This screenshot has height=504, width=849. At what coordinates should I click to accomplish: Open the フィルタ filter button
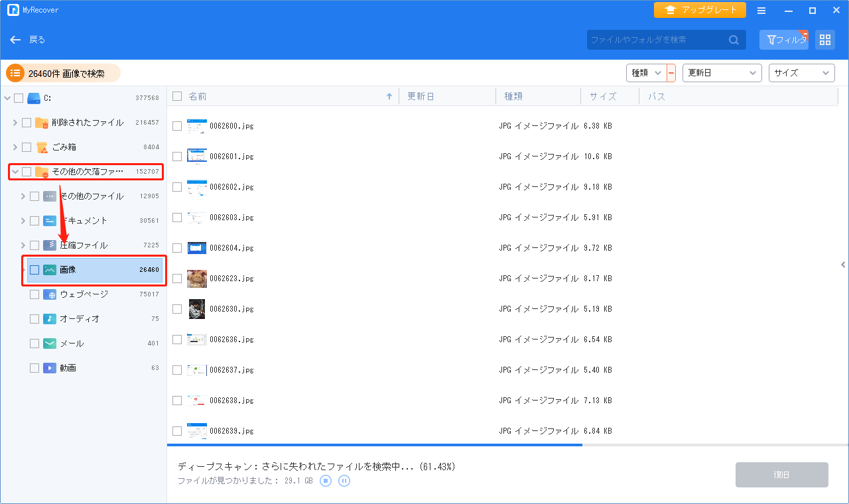click(x=784, y=40)
